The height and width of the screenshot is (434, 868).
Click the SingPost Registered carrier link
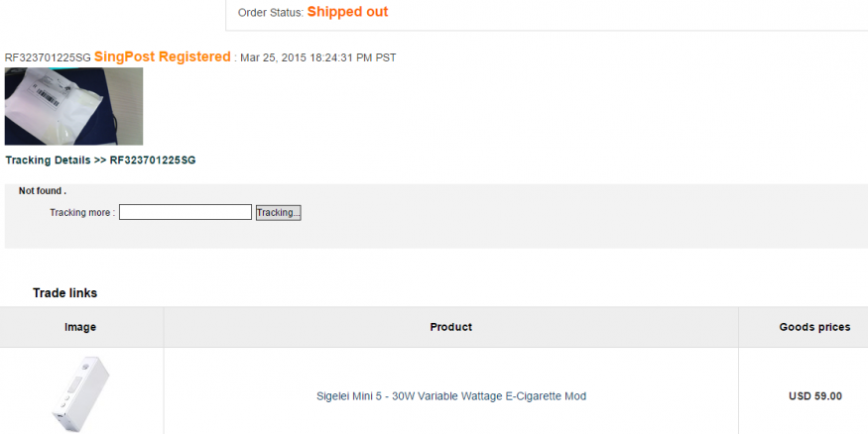pos(162,57)
